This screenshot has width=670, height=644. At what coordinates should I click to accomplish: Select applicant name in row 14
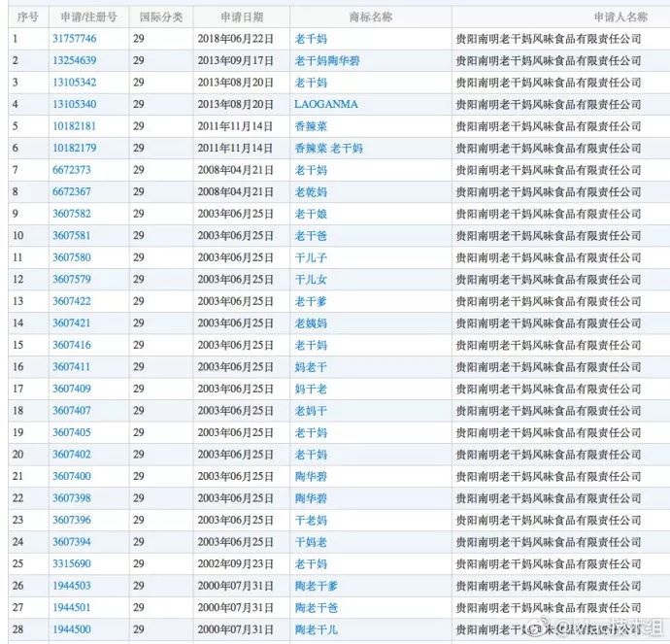point(549,323)
